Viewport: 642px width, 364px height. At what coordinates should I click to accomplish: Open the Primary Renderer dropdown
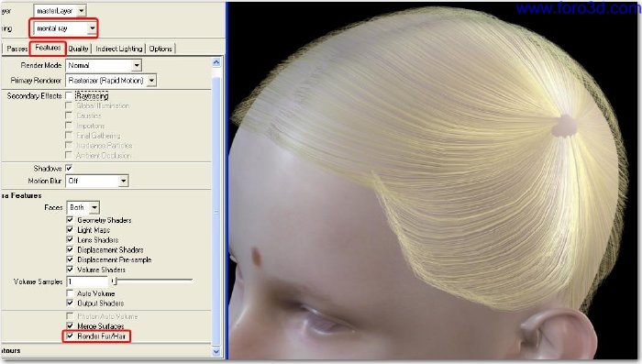click(111, 81)
